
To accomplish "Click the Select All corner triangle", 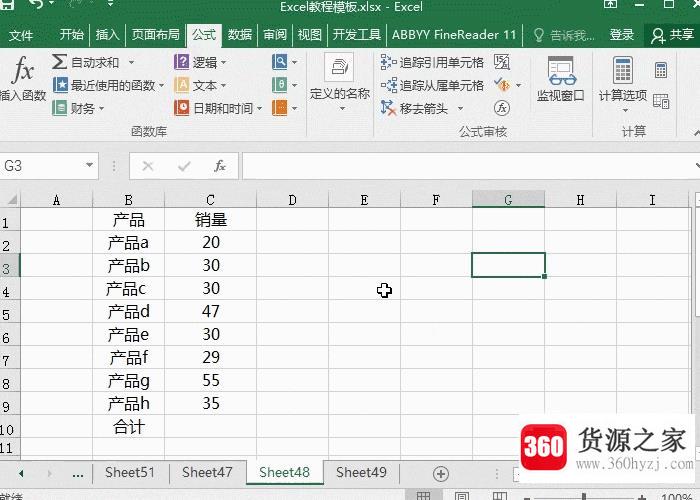I will pyautogui.click(x=11, y=199).
